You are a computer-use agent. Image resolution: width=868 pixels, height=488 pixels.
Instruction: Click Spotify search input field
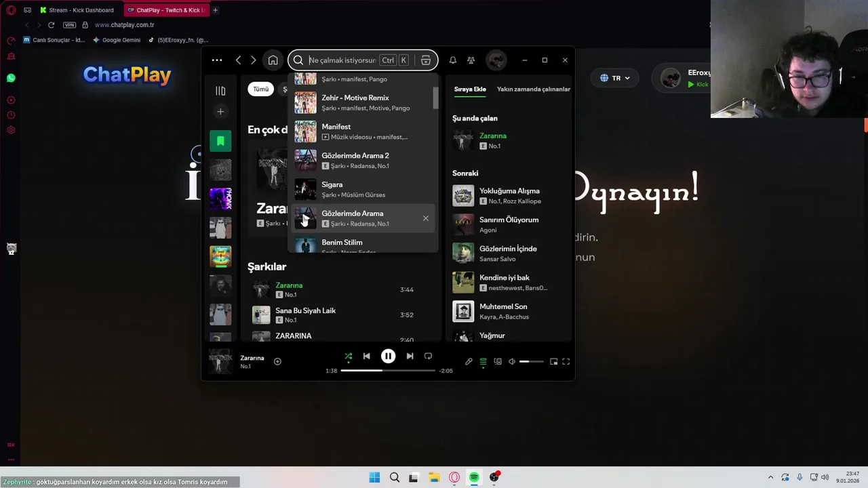pos(342,60)
